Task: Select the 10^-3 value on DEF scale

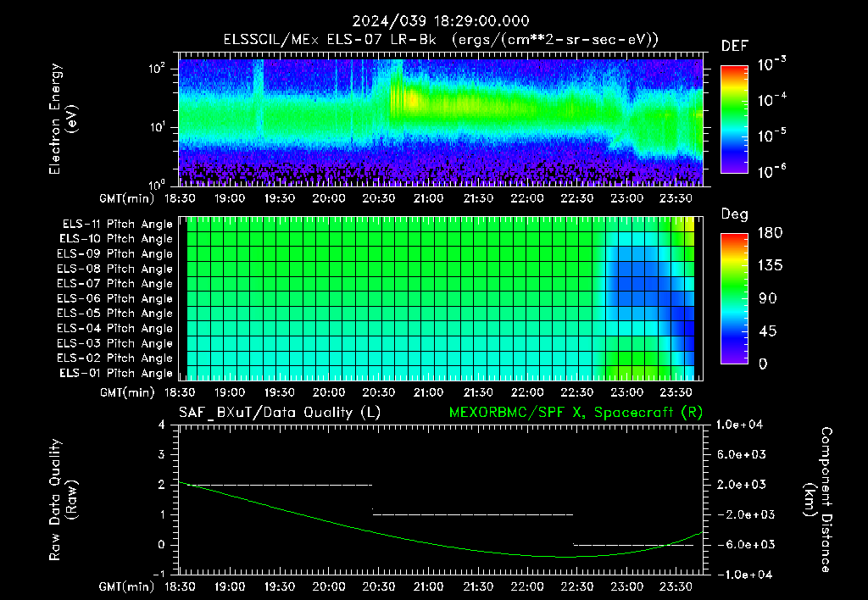Action: [x=772, y=64]
